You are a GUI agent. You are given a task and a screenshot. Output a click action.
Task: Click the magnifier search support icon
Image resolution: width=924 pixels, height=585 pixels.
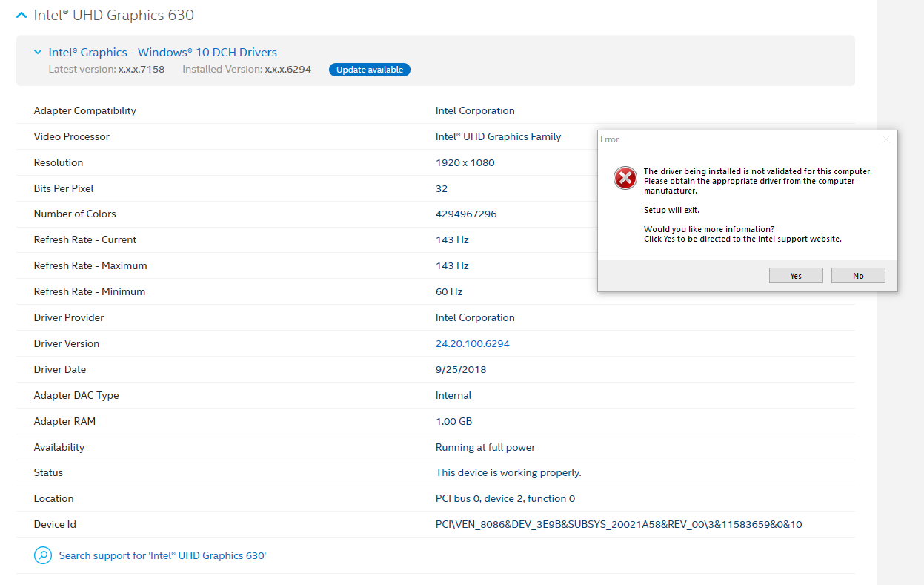coord(43,555)
